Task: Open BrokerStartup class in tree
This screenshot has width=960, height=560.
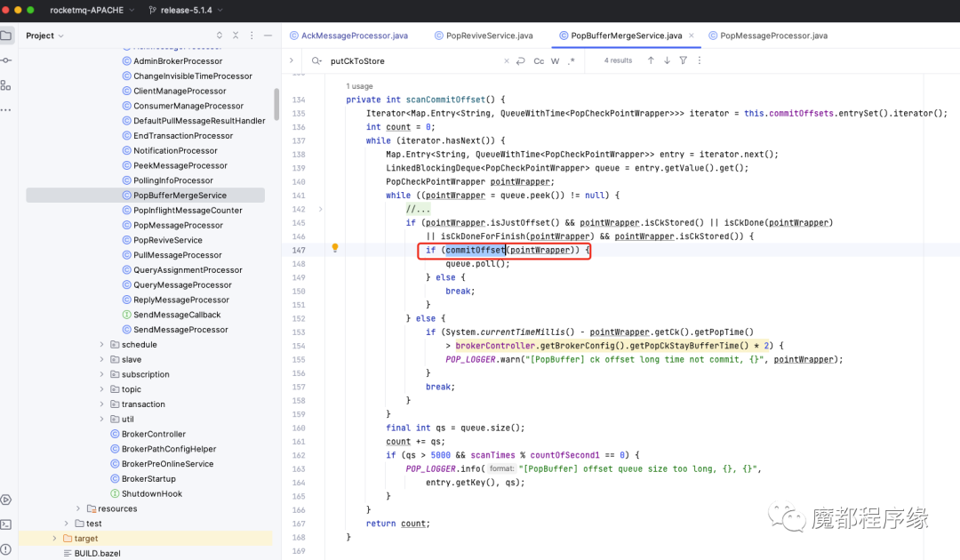Action: coord(148,478)
